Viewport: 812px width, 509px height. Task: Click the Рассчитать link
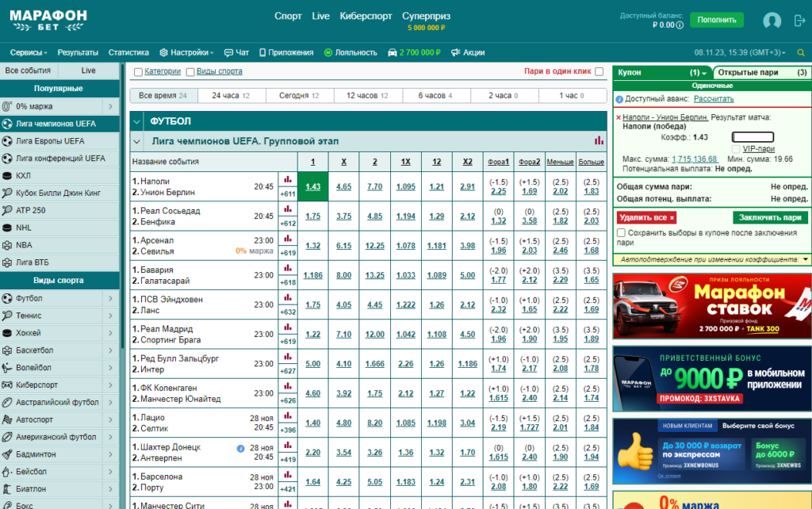click(714, 99)
